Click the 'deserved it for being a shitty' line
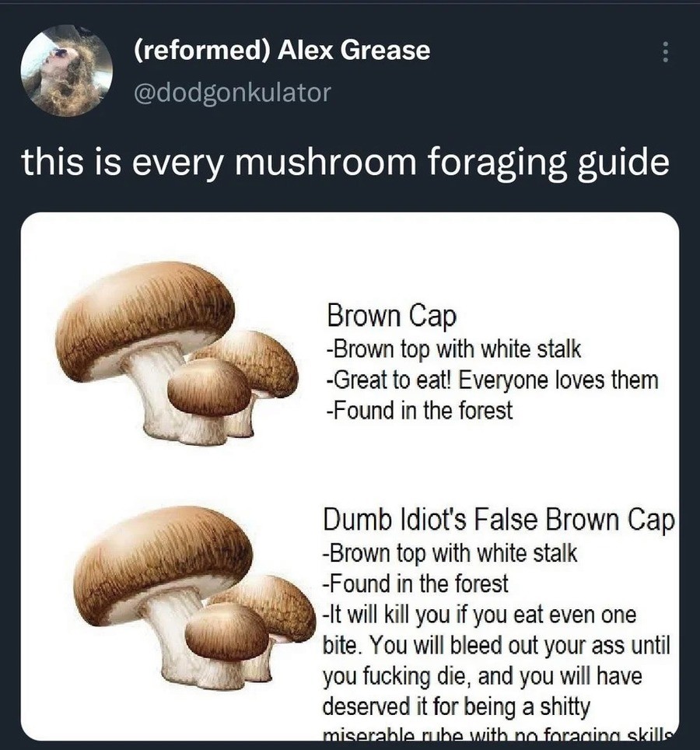Viewport: 700px width, 750px height. coord(457,707)
